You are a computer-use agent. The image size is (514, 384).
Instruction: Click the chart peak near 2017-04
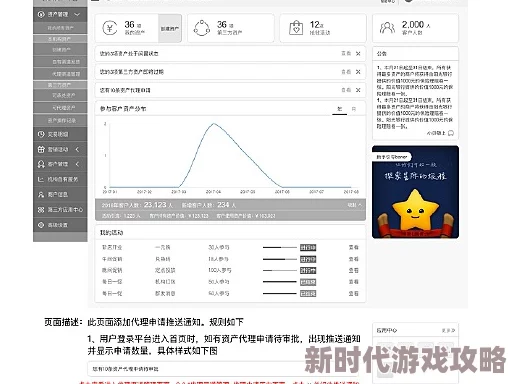tap(214, 124)
